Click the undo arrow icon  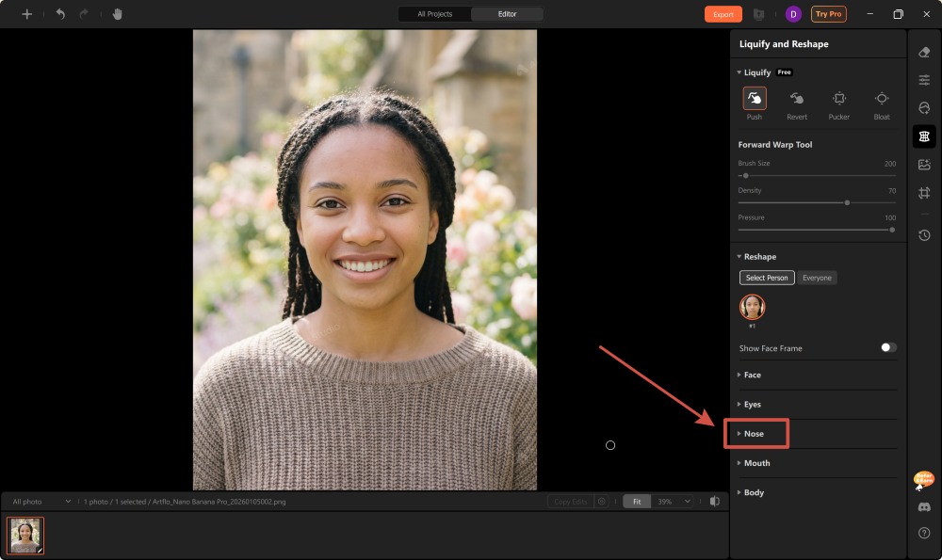tap(60, 14)
